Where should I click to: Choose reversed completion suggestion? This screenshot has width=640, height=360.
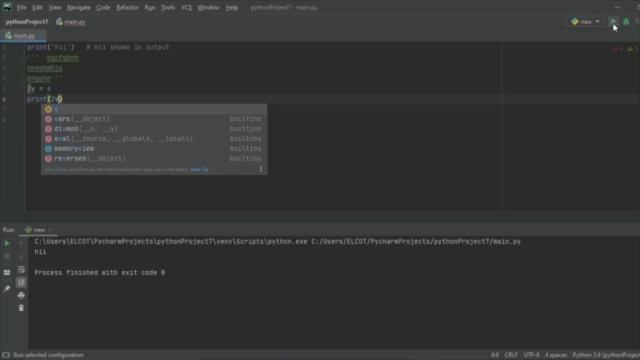(x=154, y=158)
